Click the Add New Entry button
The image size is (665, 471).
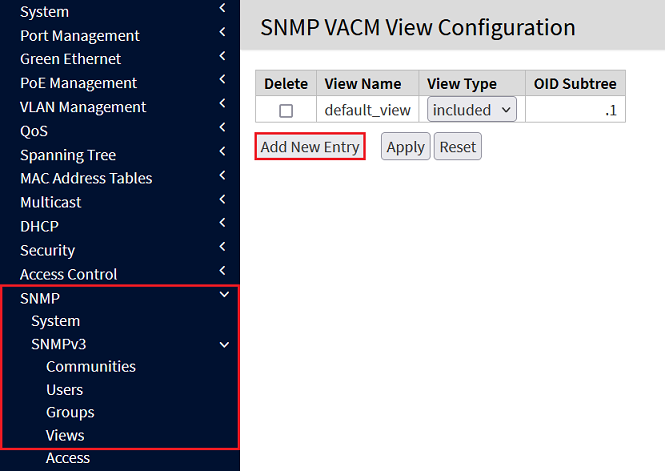309,147
